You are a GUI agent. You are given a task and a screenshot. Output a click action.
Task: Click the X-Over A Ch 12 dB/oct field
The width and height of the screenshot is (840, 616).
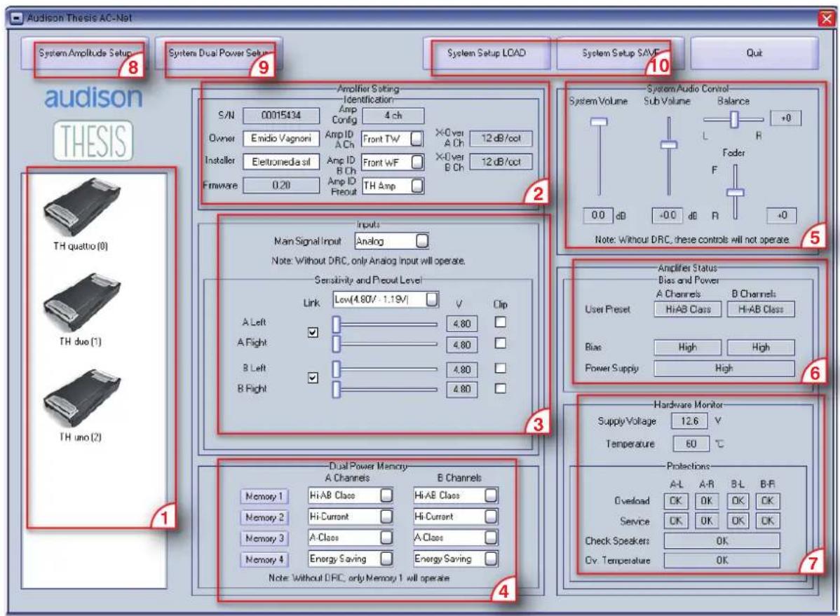point(501,138)
